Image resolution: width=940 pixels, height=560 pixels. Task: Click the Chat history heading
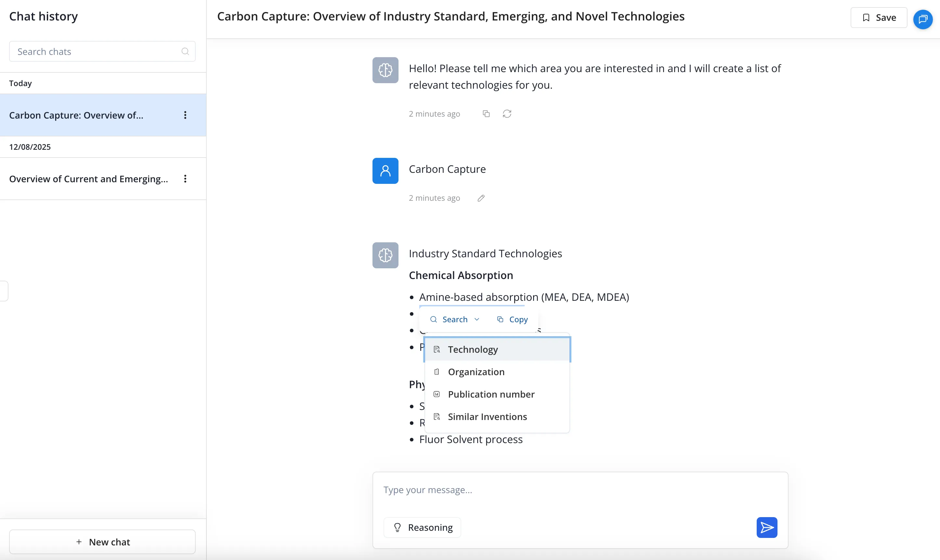(44, 16)
